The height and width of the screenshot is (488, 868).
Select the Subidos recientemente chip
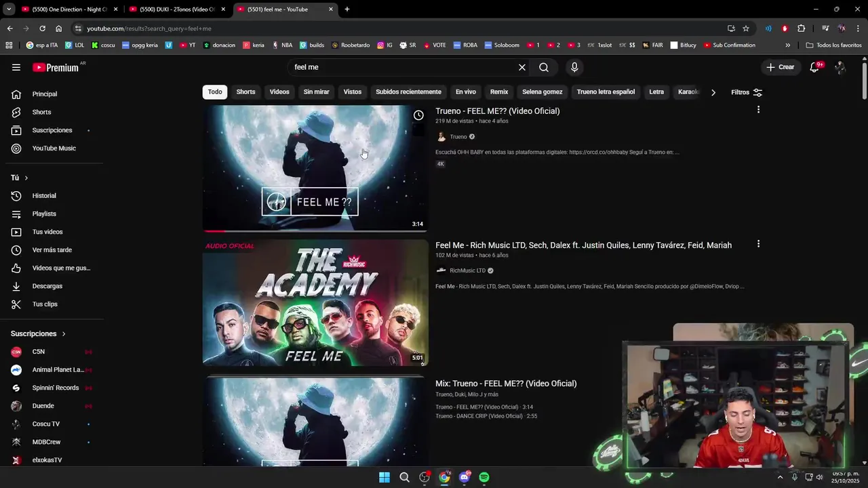[x=408, y=91]
